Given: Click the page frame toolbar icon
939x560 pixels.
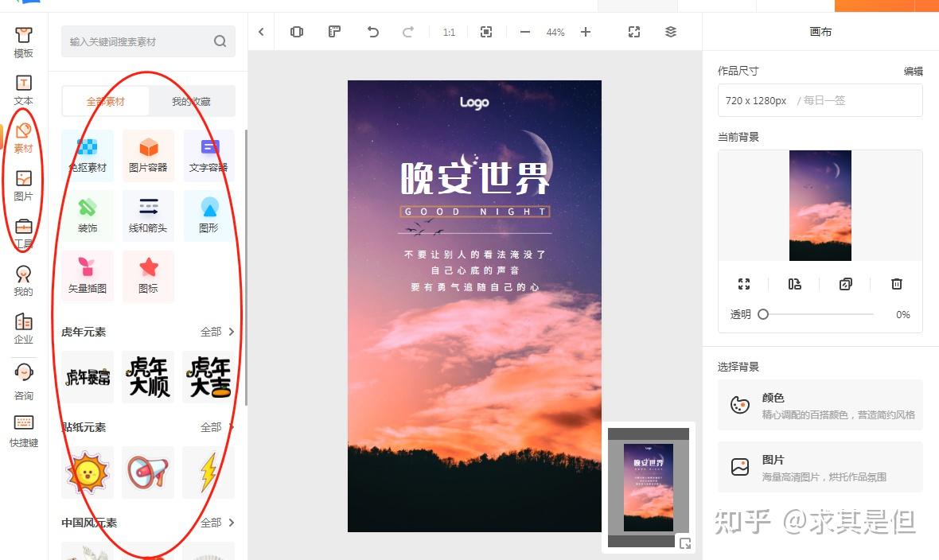Looking at the screenshot, I should click(x=297, y=32).
